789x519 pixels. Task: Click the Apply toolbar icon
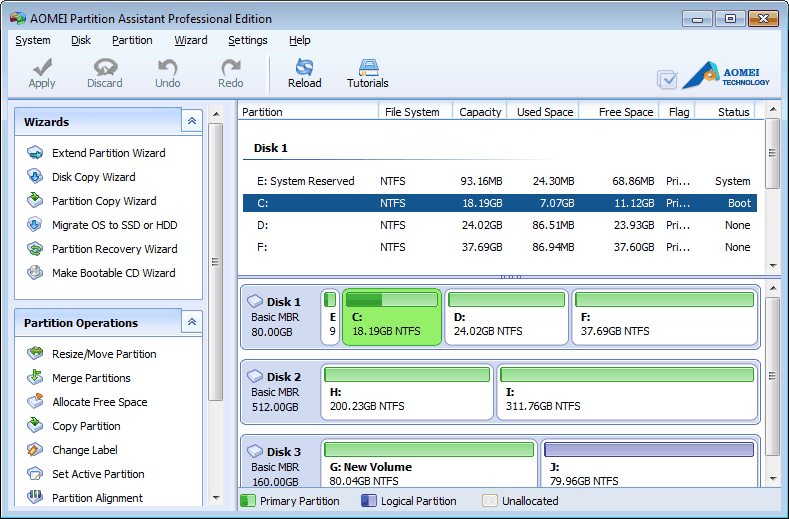[x=42, y=73]
